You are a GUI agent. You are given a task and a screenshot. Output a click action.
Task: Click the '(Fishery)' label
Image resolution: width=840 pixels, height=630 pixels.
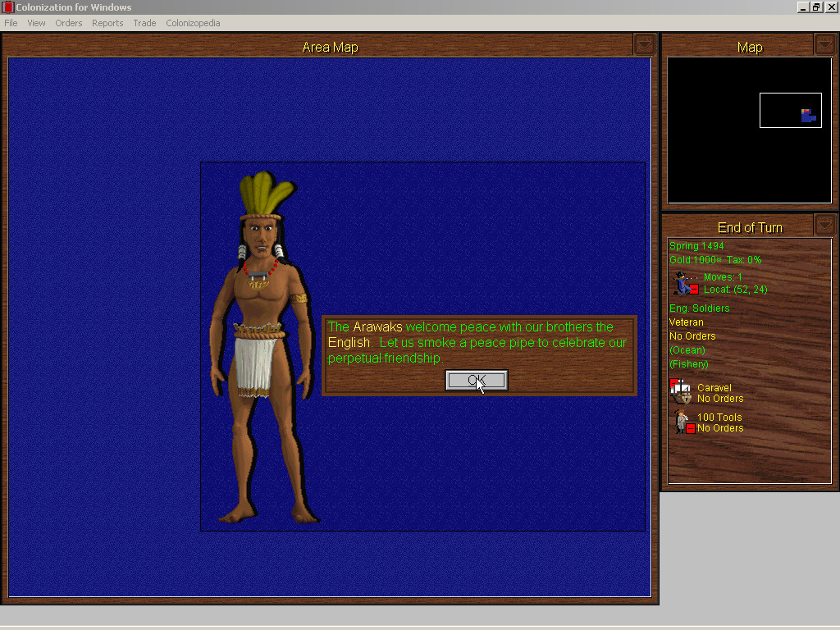point(689,363)
